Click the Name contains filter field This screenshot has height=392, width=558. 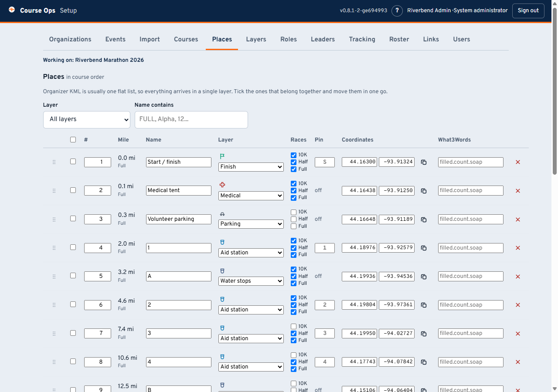pos(191,119)
